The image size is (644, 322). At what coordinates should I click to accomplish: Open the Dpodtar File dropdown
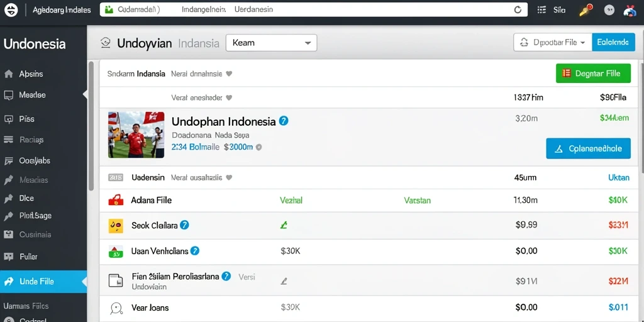tap(553, 42)
